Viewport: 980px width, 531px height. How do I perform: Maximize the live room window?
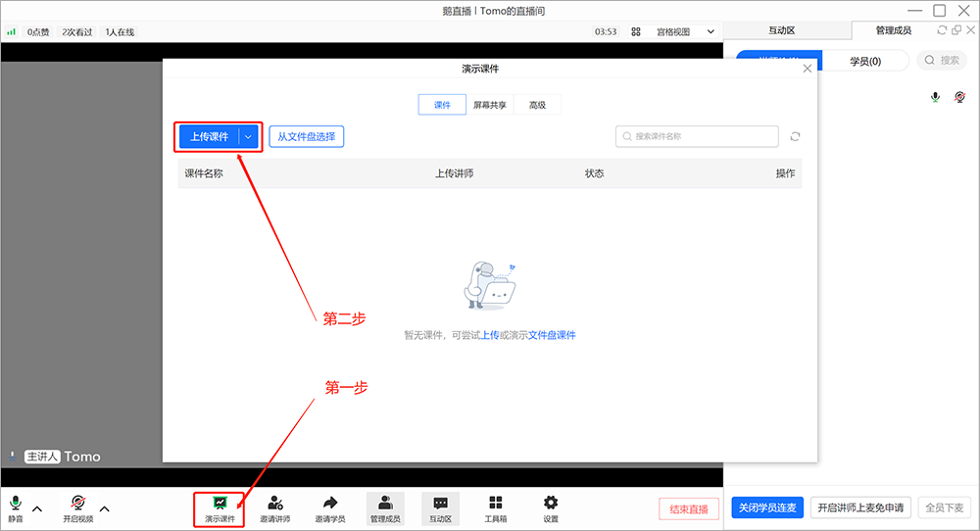940,11
